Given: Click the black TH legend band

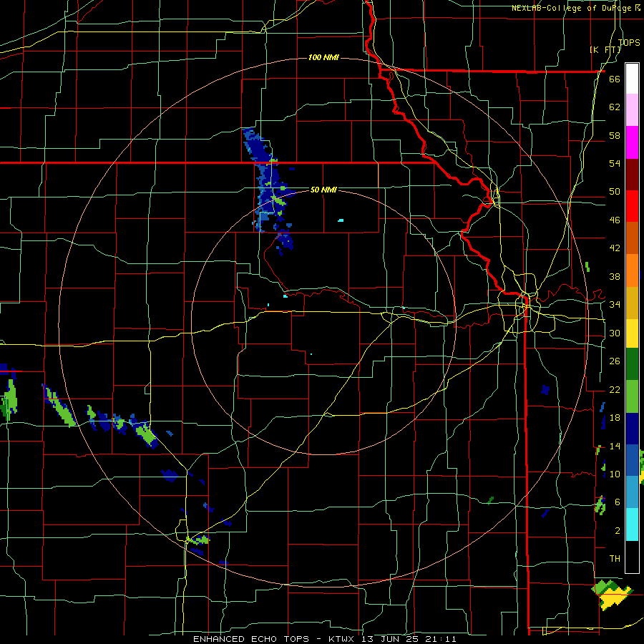Looking at the screenshot, I should pos(632,556).
